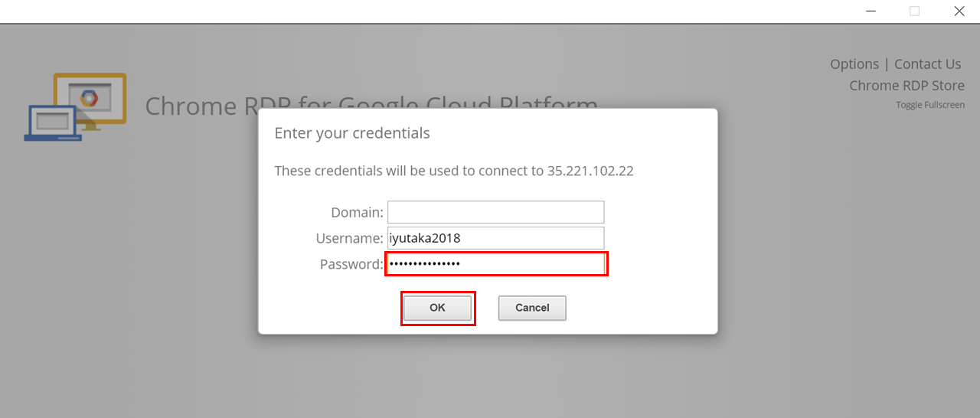Click the "Enter your credentials" heading
This screenshot has height=418, width=980.
352,133
